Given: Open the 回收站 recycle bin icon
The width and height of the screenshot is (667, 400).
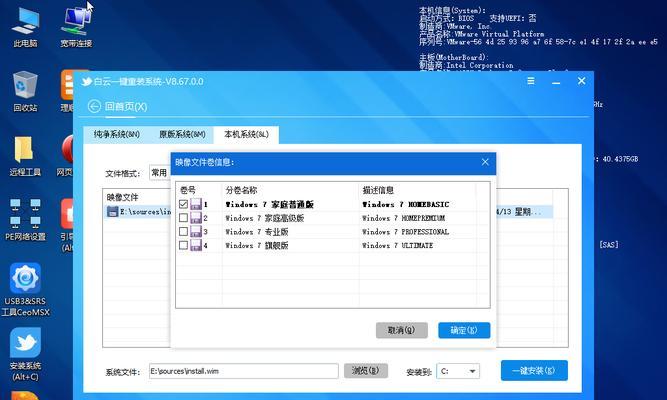Looking at the screenshot, I should click(25, 91).
